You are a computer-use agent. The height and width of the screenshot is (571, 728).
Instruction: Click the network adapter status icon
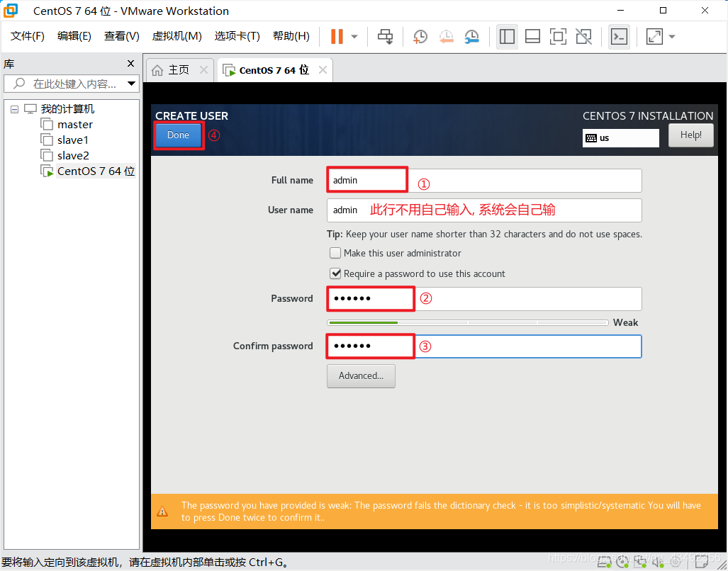(640, 562)
